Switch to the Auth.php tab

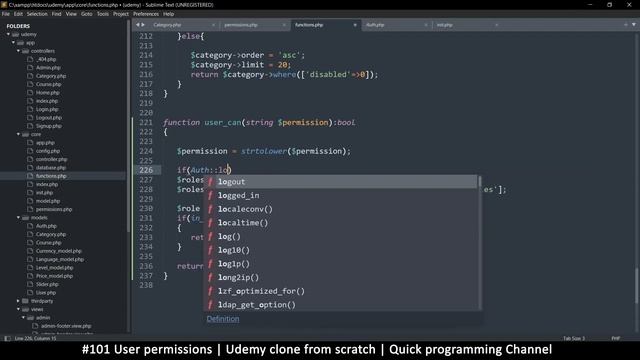point(375,25)
